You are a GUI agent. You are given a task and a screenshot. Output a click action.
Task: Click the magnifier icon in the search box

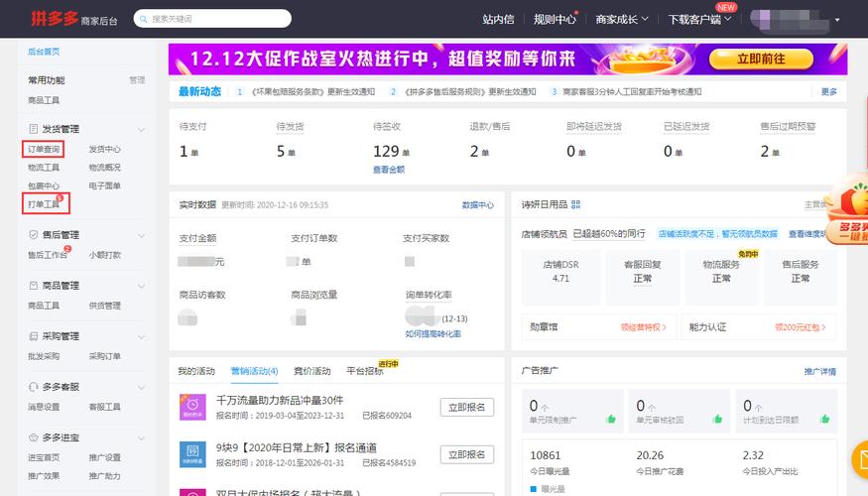coord(144,19)
